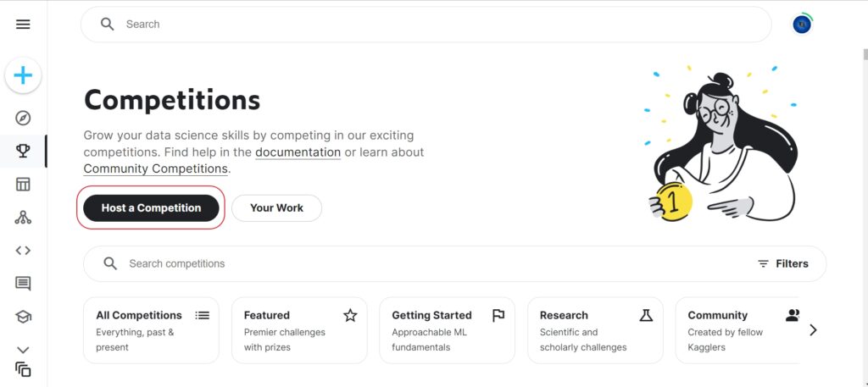Expand more sidebar options chevron

[23, 349]
